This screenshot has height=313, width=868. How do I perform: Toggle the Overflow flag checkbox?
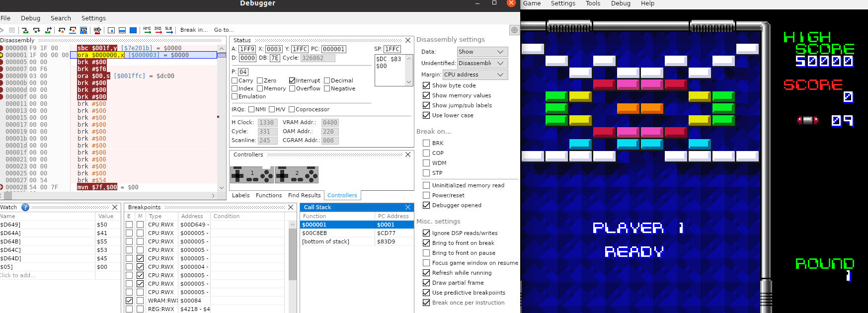click(x=292, y=88)
